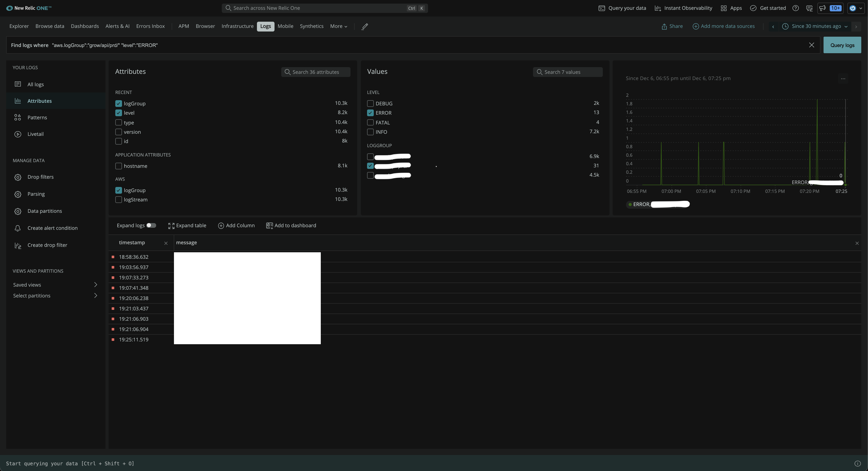The width and height of the screenshot is (868, 471).
Task: Click Add more data sources
Action: click(x=724, y=26)
